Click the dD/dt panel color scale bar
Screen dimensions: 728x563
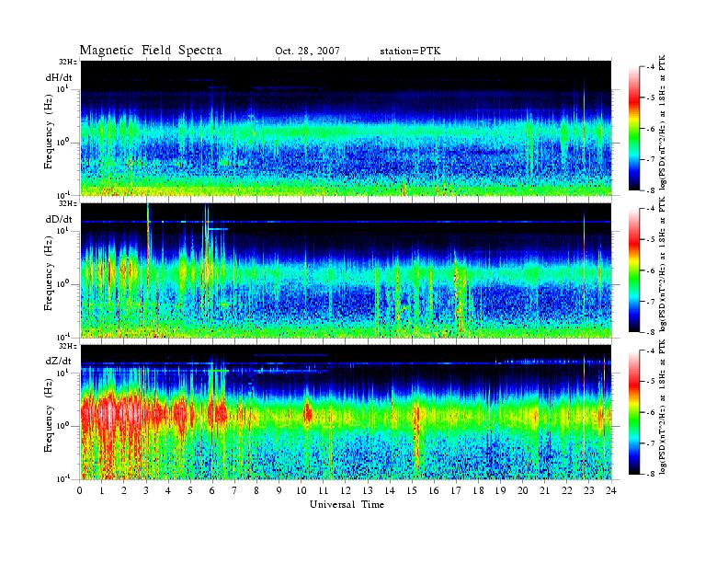(x=633, y=270)
